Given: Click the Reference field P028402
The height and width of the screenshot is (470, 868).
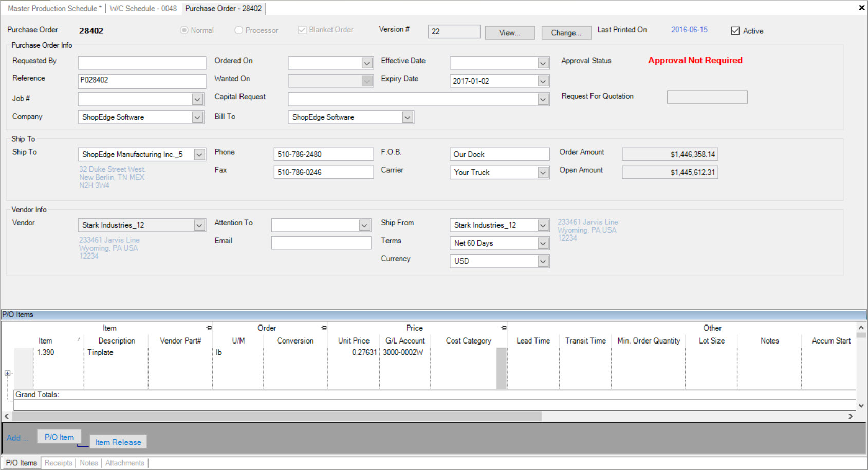Looking at the screenshot, I should (142, 81).
